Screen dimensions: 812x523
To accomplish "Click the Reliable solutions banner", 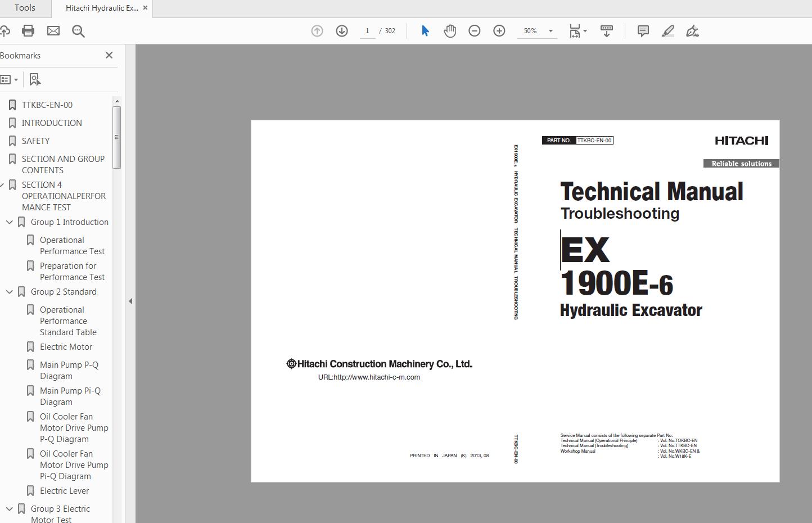I will [741, 164].
